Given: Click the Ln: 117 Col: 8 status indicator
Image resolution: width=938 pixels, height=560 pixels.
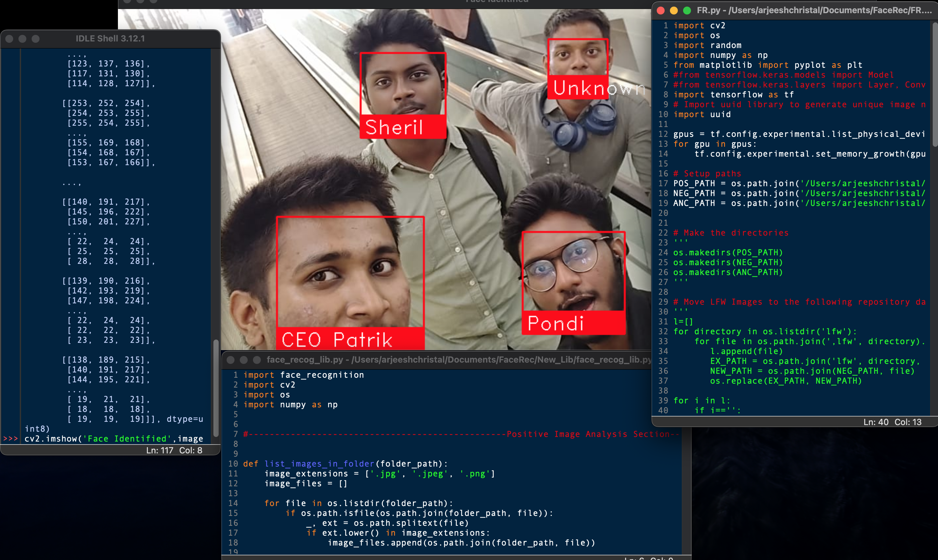Looking at the screenshot, I should tap(174, 450).
